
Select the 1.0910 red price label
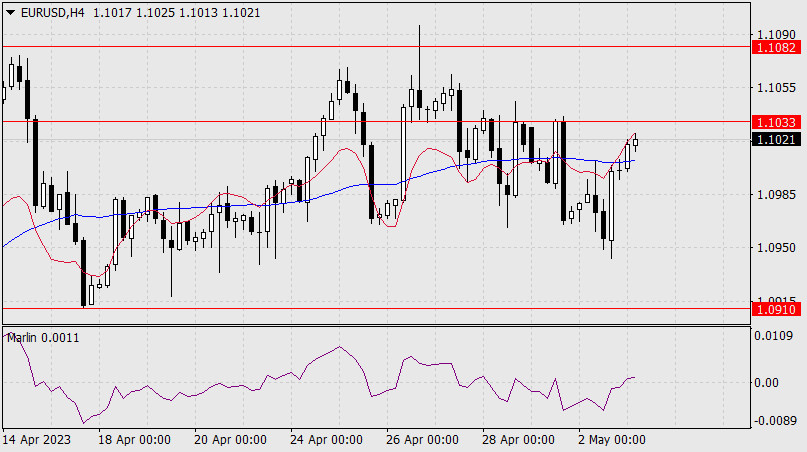(776, 310)
